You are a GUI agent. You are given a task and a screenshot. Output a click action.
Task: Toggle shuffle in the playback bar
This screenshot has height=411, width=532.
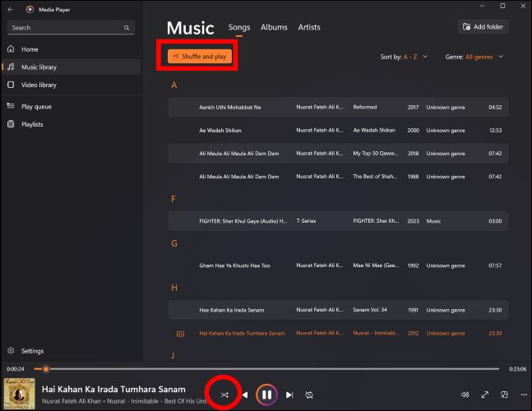[224, 395]
